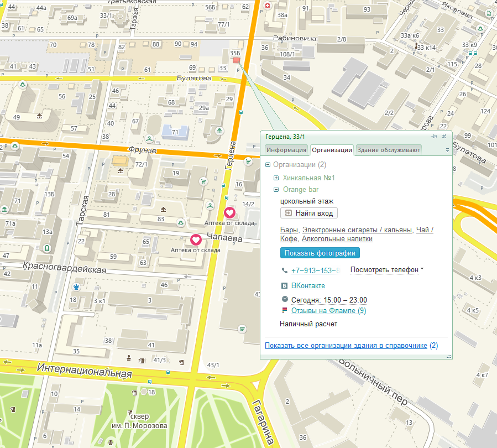Click the clock icon next to today's hours
Screen dimensions: 497x448
pyautogui.click(x=285, y=300)
